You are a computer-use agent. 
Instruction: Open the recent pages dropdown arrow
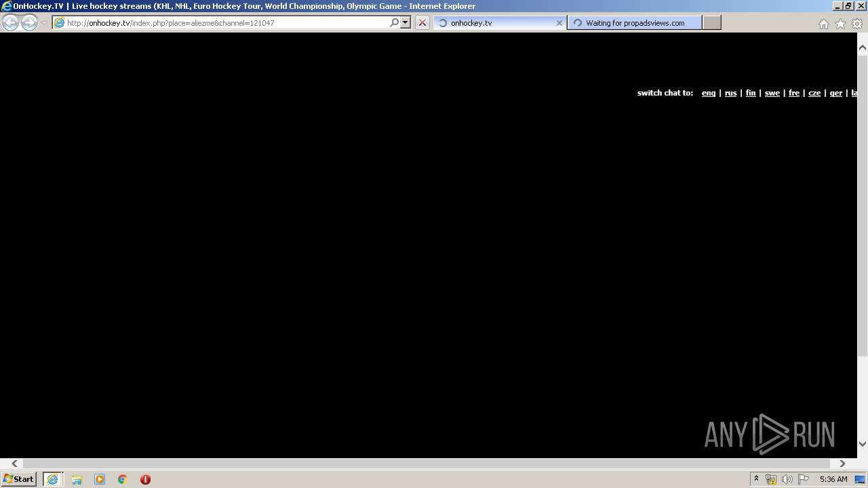coord(44,23)
